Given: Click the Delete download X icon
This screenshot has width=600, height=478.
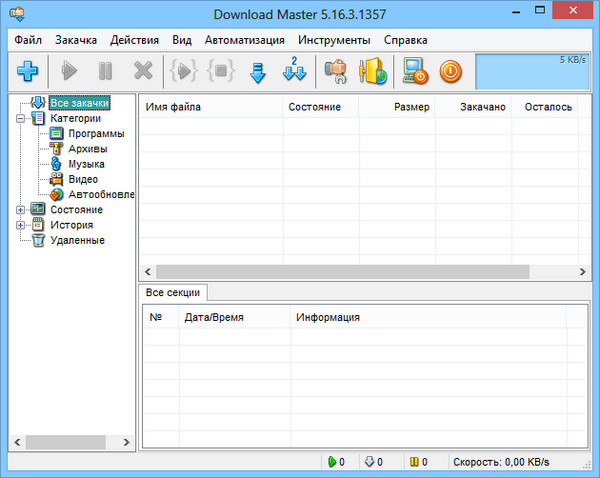Looking at the screenshot, I should click(x=143, y=71).
